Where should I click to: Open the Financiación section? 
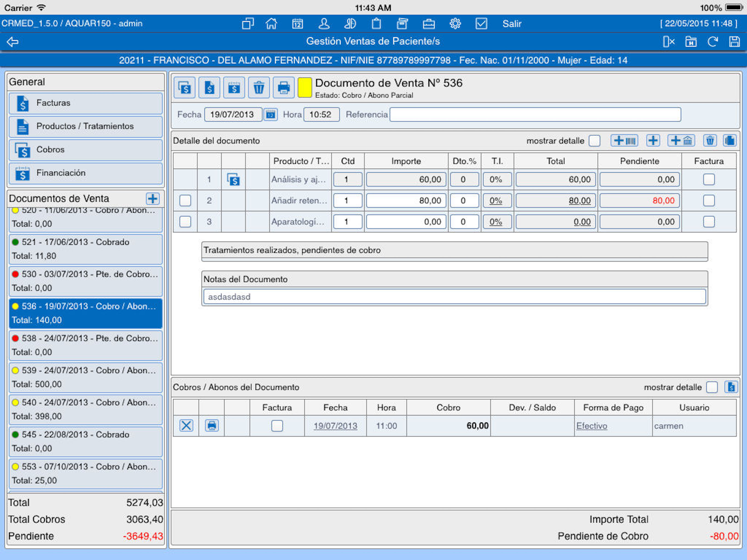(x=85, y=173)
